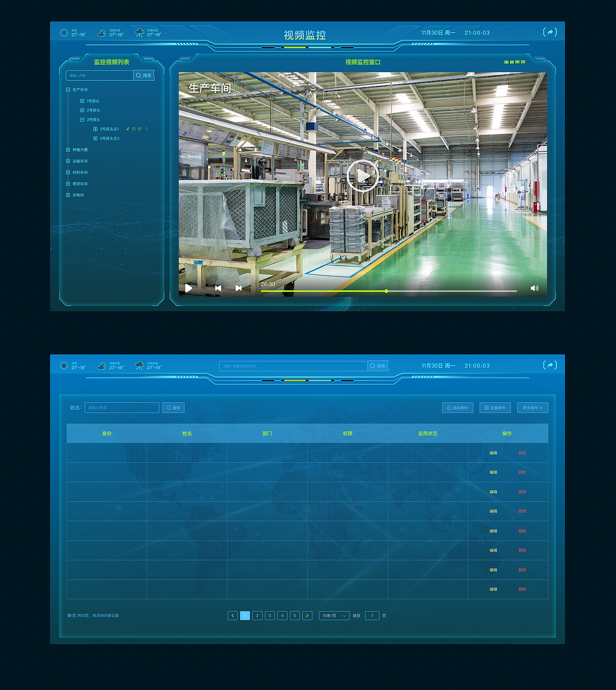Open the 更多操作 dropdown menu
The width and height of the screenshot is (616, 690).
pyautogui.click(x=533, y=408)
